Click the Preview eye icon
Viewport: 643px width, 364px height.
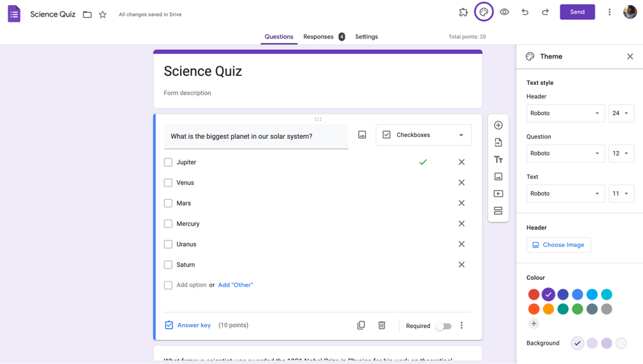tap(504, 12)
